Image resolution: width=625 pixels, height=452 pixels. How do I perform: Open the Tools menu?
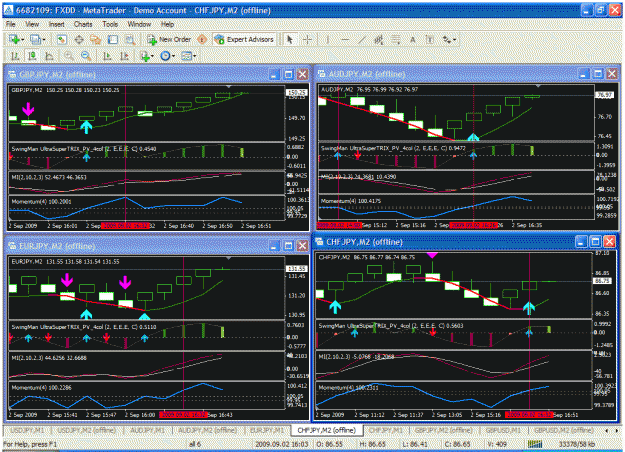(x=110, y=24)
